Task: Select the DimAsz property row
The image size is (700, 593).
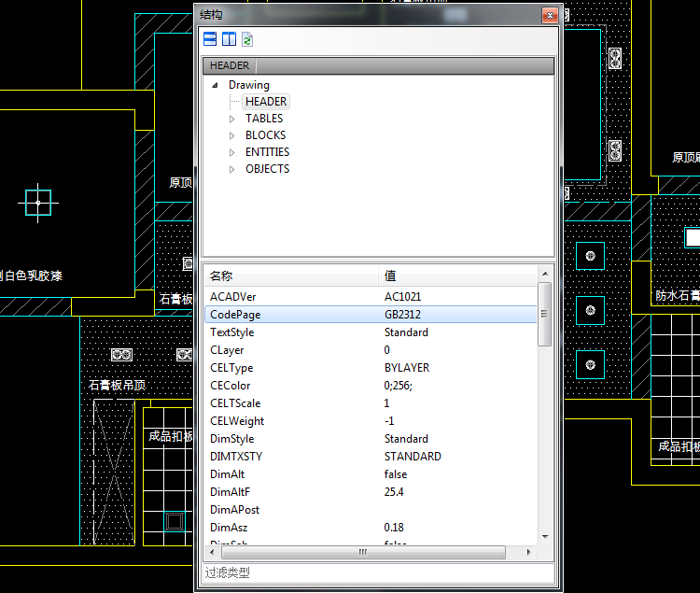Action: click(x=371, y=528)
